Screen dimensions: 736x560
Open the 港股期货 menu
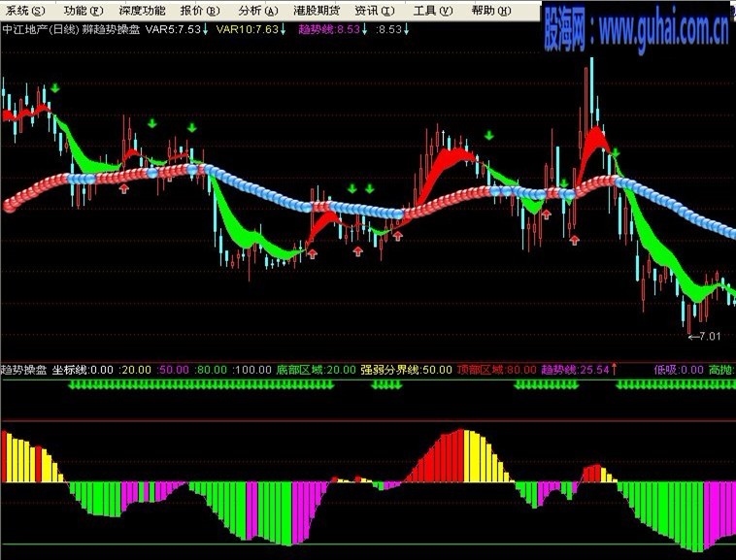[317, 11]
